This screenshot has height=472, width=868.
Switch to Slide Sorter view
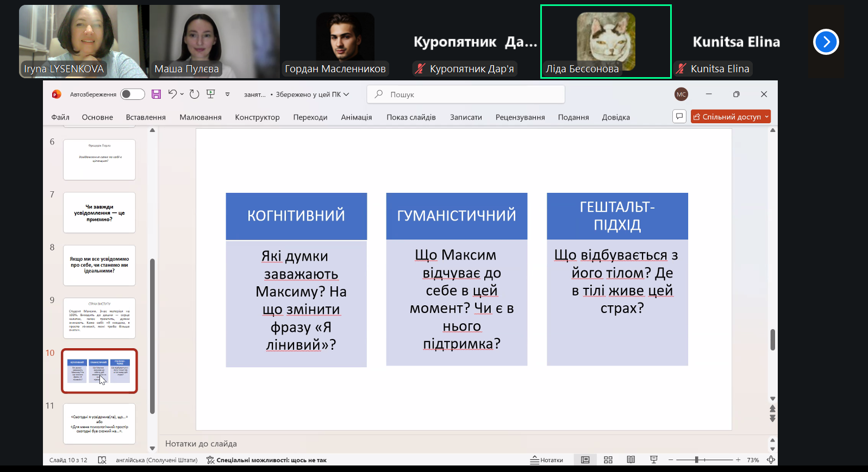[608, 460]
